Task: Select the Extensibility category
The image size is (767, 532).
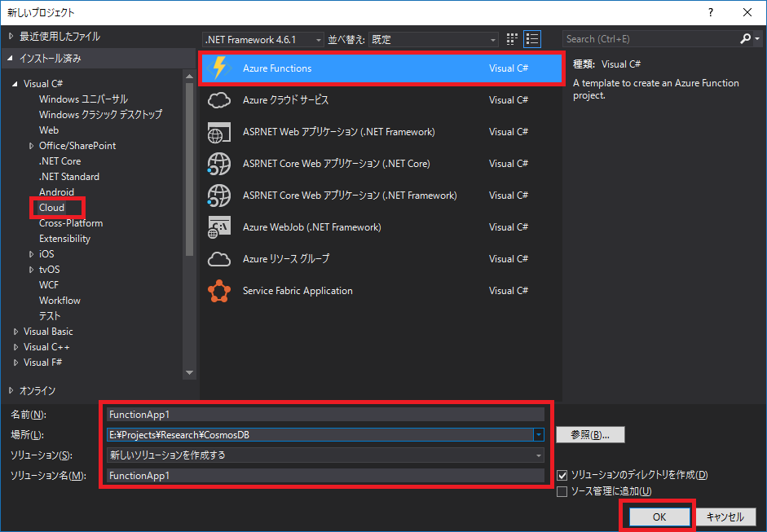Action: 64,239
